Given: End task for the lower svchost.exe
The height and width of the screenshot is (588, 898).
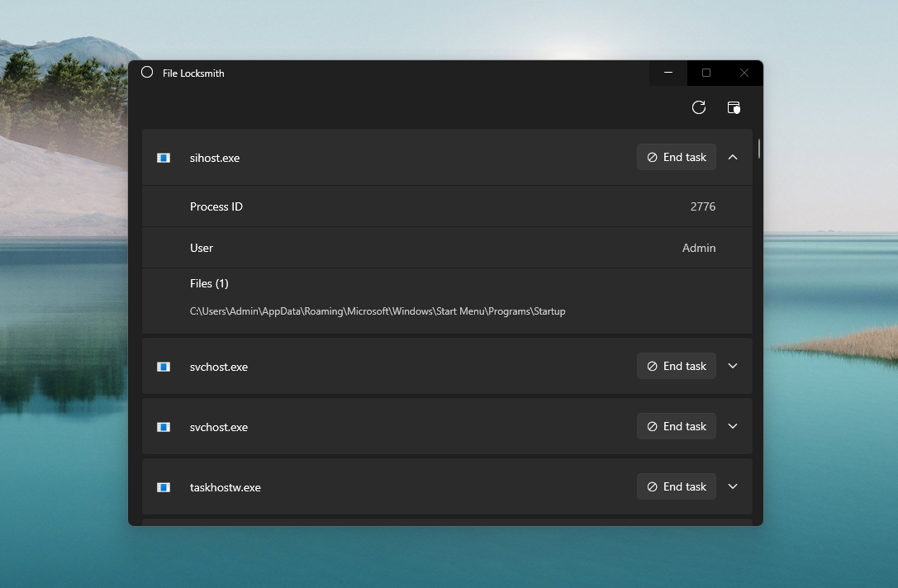Looking at the screenshot, I should point(676,426).
